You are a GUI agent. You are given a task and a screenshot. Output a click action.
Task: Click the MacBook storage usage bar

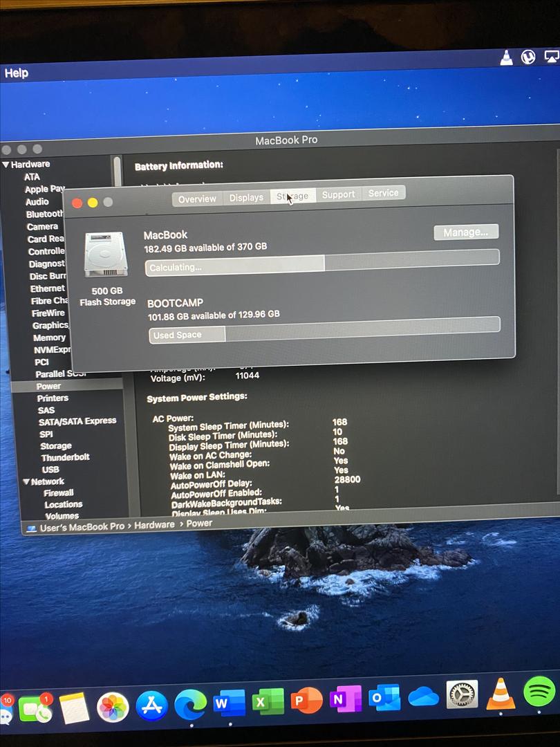pos(322,262)
